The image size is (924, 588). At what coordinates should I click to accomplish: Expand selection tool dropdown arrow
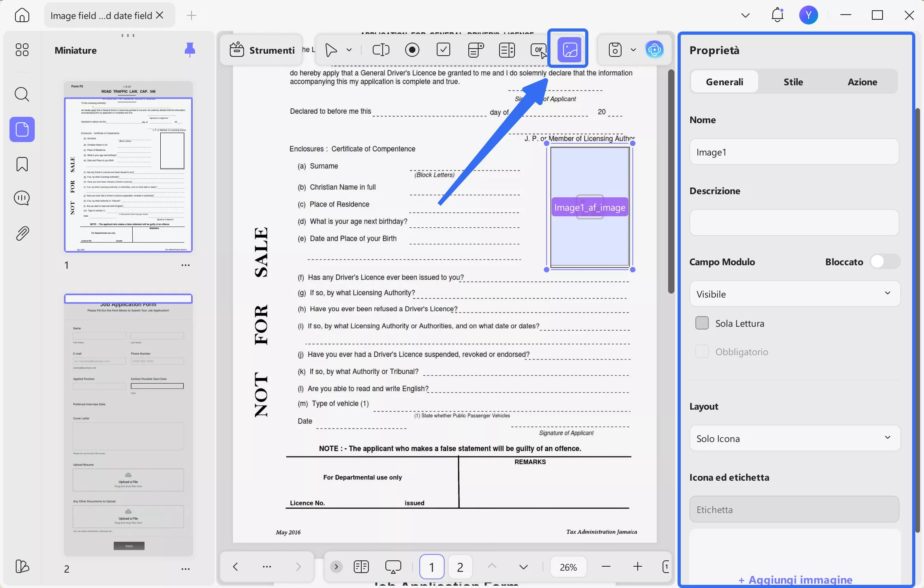coord(349,50)
